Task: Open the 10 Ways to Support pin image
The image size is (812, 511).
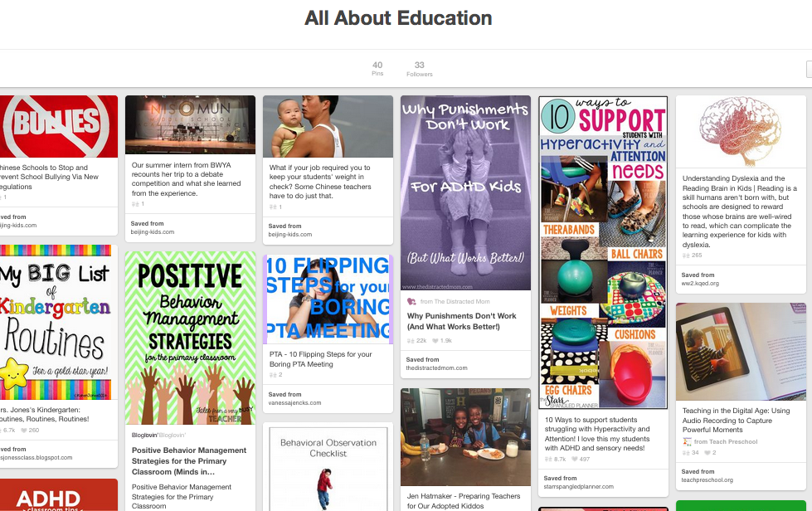Action: point(603,252)
